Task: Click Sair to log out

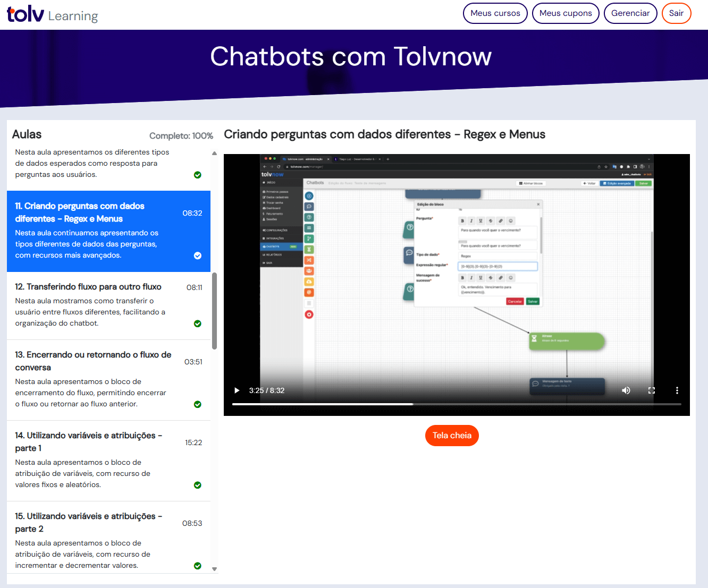Action: click(676, 13)
